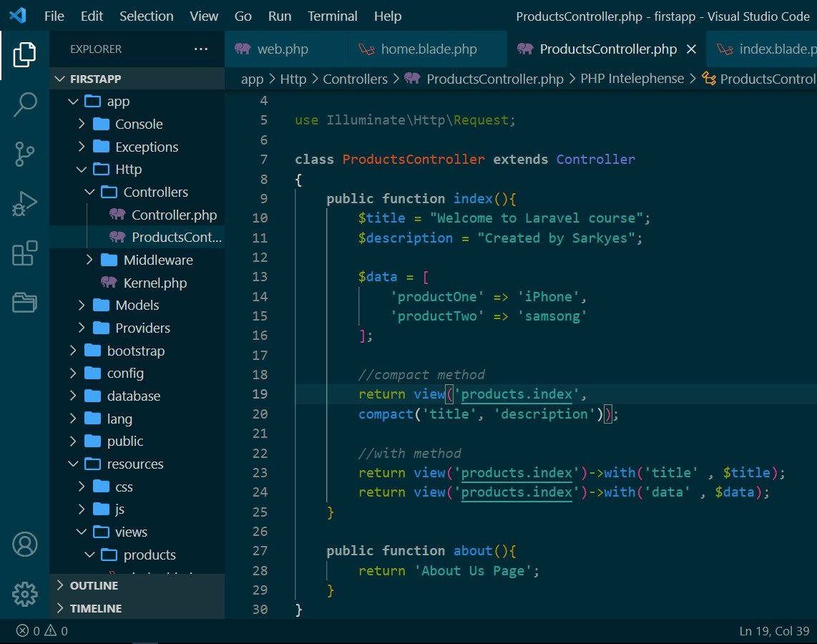Switch to the index.blade.php tab

click(762, 49)
